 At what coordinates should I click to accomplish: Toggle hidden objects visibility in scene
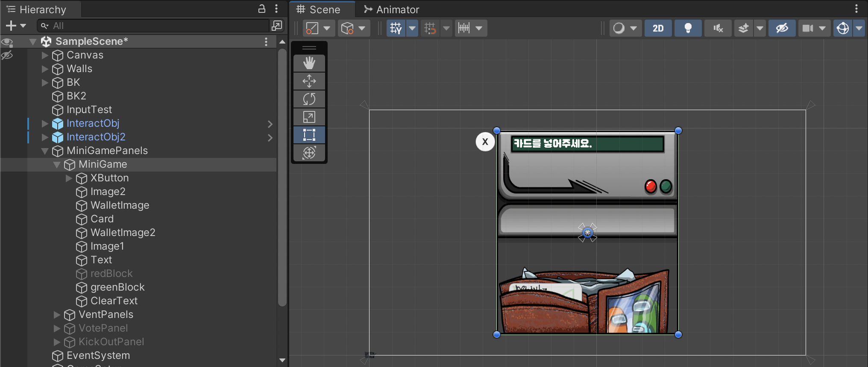(782, 28)
